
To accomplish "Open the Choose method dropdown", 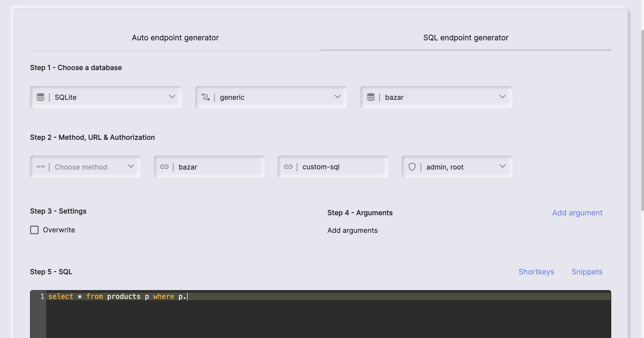I will click(131, 167).
